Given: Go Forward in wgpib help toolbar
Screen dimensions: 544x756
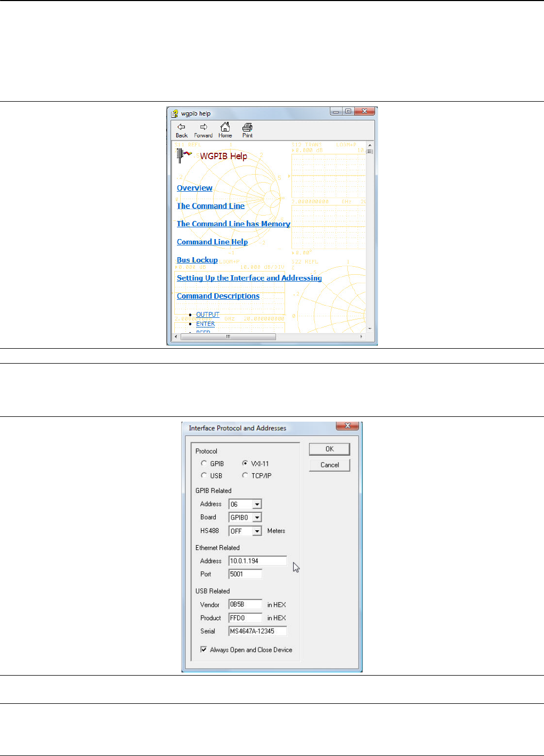Looking at the screenshot, I should point(203,130).
